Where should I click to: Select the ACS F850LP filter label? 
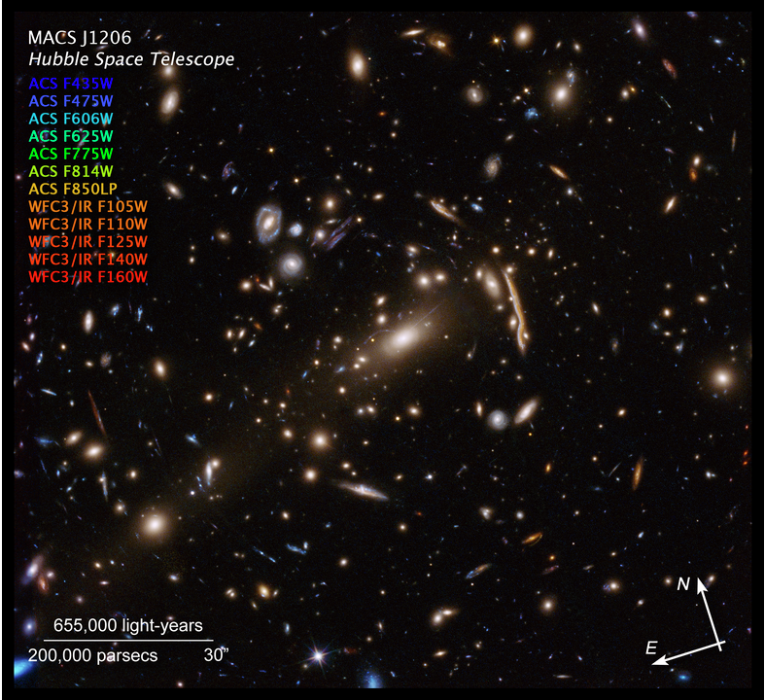(x=75, y=188)
